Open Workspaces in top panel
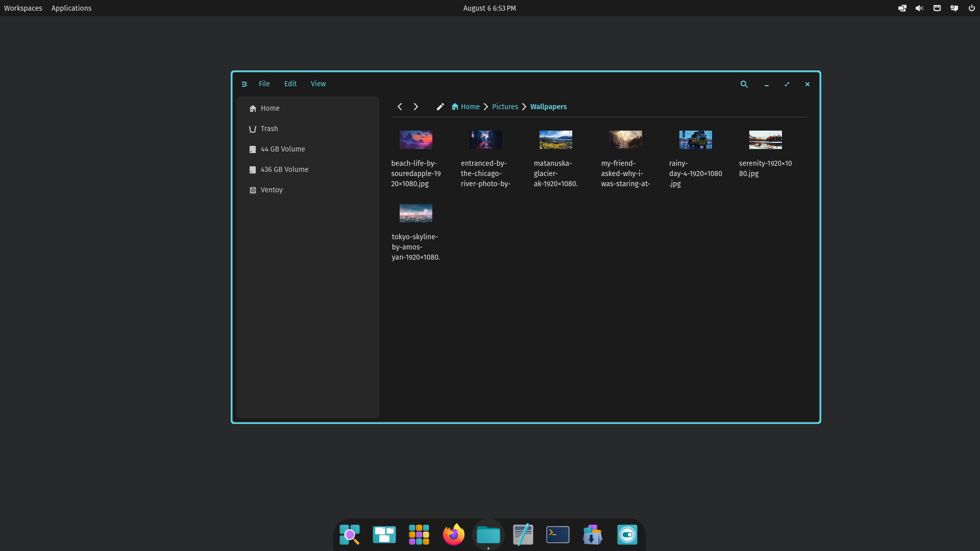This screenshot has height=551, width=980. pos(23,8)
